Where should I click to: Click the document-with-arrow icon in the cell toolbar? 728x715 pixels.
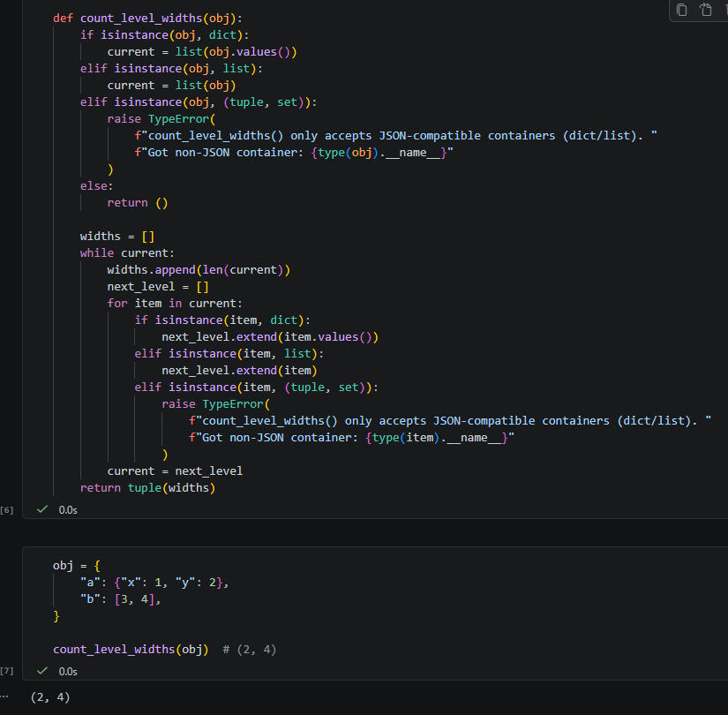coord(706,10)
